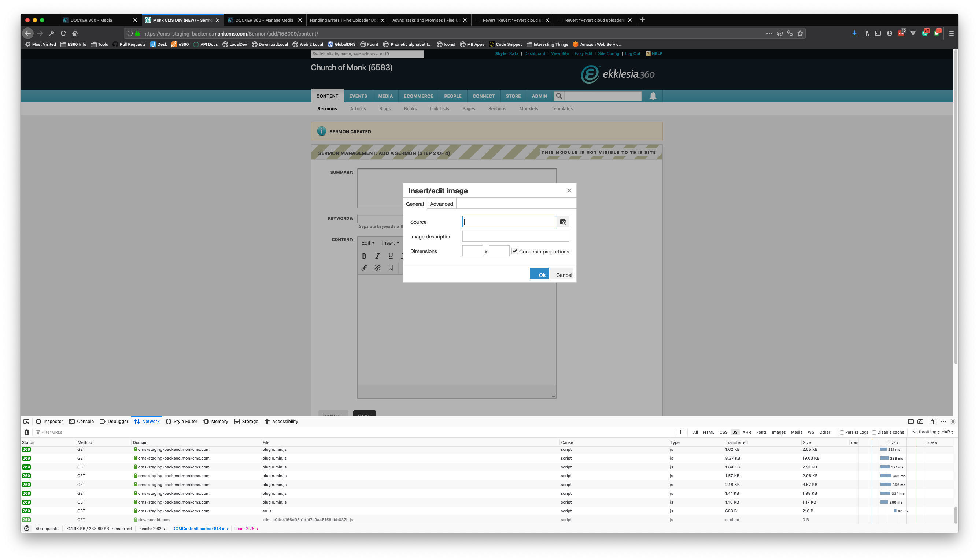Click the browse image source icon
Viewport: 979px width, 560px height.
point(563,222)
